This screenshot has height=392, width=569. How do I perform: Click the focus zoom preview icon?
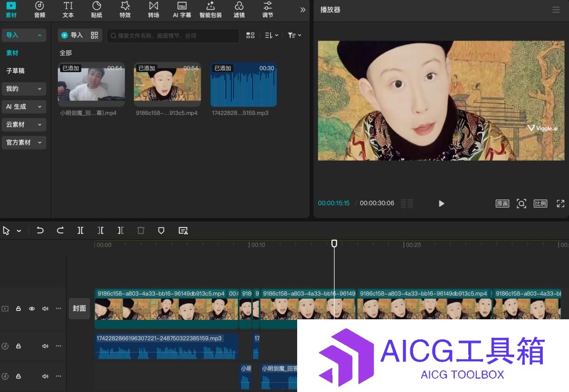[522, 203]
